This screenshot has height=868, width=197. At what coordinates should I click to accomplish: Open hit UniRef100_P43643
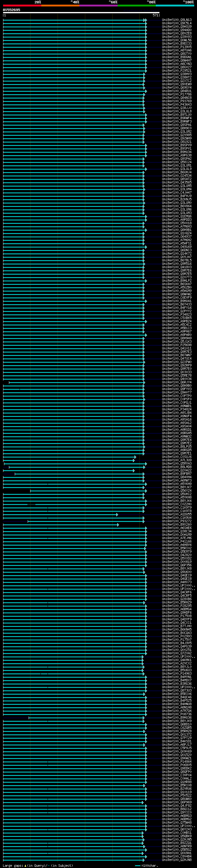177,104
